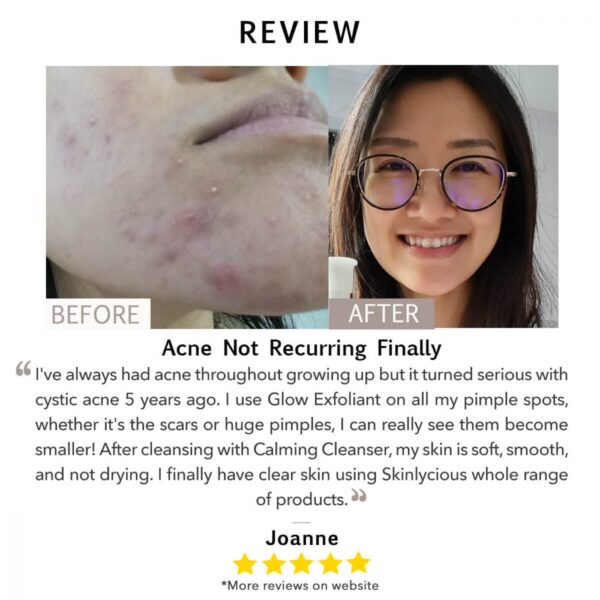Click 'Skinlycious' in the review text

coord(424,475)
